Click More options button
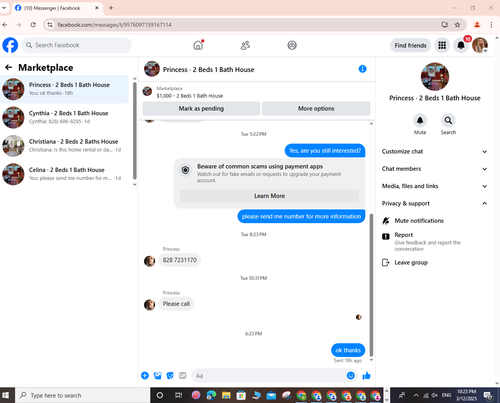The height and width of the screenshot is (403, 500). (316, 109)
